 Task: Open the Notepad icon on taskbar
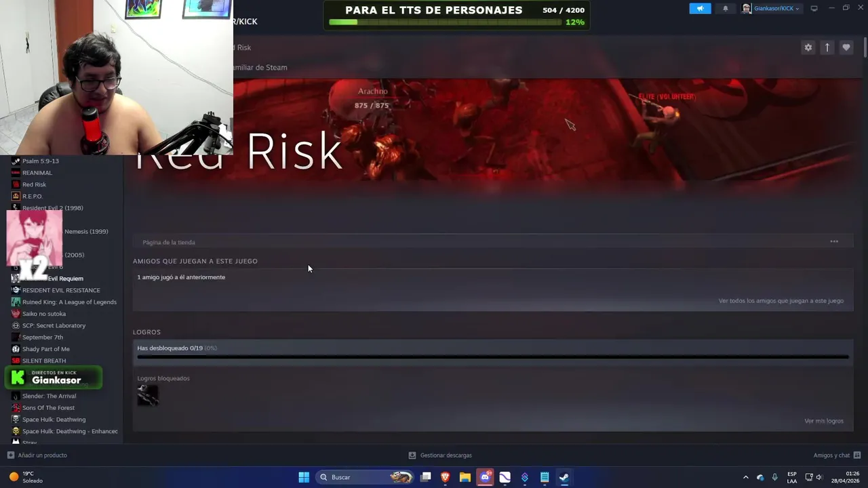pyautogui.click(x=545, y=477)
